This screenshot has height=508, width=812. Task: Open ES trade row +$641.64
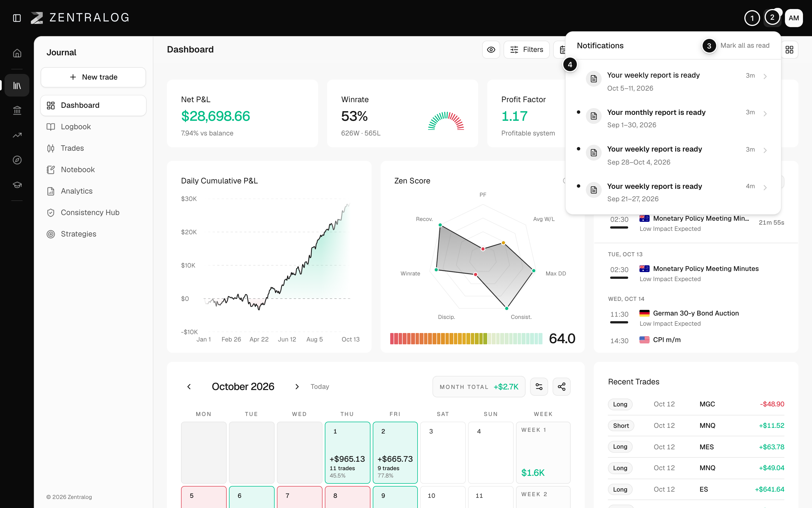696,490
